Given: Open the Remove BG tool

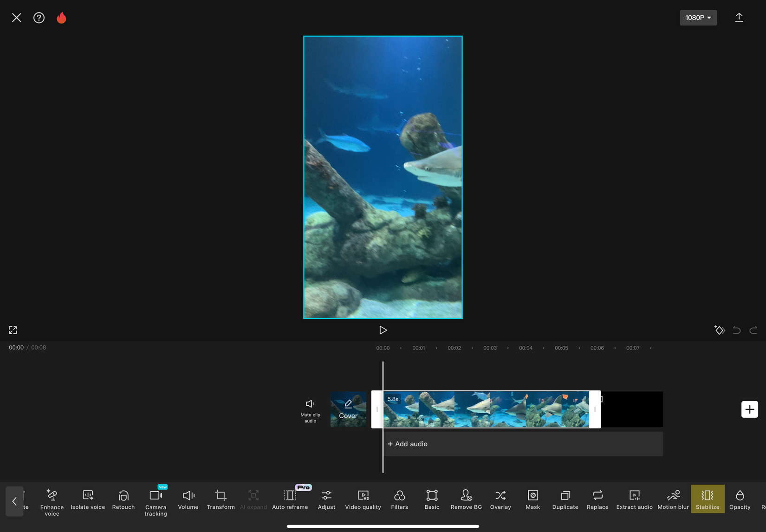Looking at the screenshot, I should (x=466, y=499).
